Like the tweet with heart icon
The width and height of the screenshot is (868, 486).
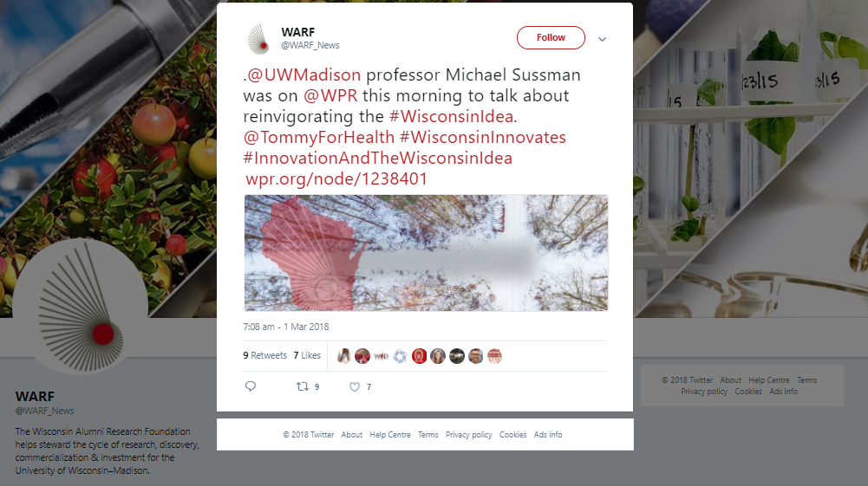(x=355, y=387)
